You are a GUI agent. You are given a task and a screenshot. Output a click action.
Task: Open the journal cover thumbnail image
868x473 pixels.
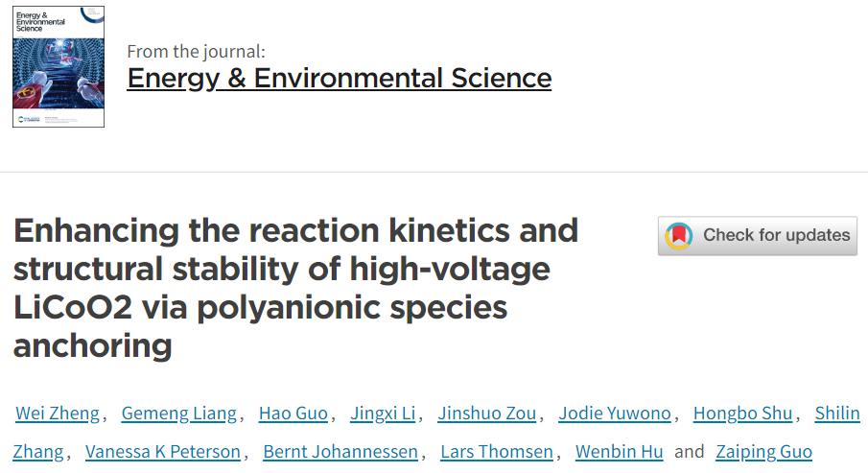click(59, 66)
